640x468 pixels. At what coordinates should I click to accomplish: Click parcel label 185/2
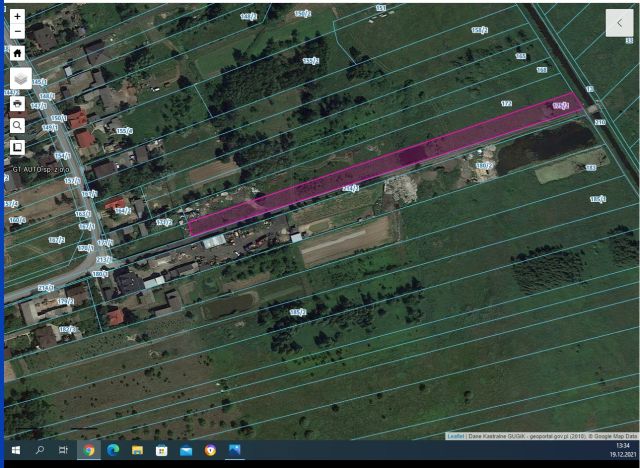point(298,312)
